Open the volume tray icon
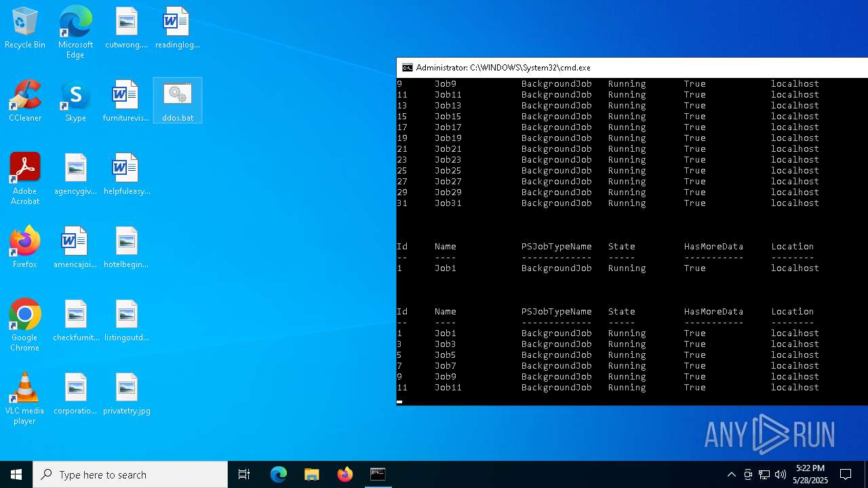The image size is (868, 488). (x=781, y=474)
